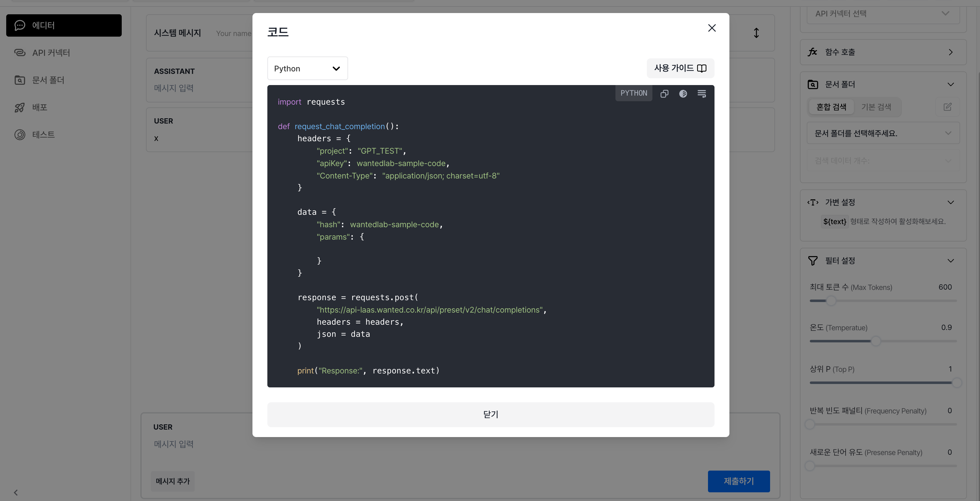This screenshot has height=501, width=980.
Task: Open the 에디터 editor menu item
Action: tap(64, 25)
